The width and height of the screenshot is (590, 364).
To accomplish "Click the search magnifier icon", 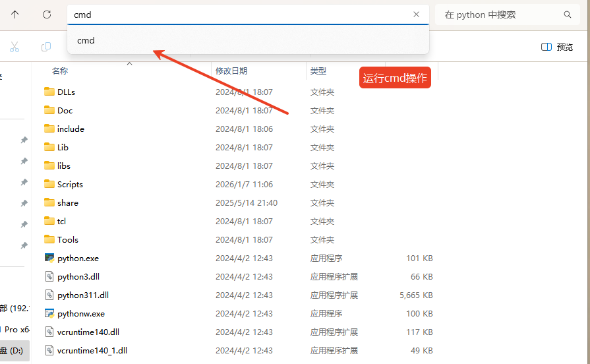I will (x=568, y=15).
